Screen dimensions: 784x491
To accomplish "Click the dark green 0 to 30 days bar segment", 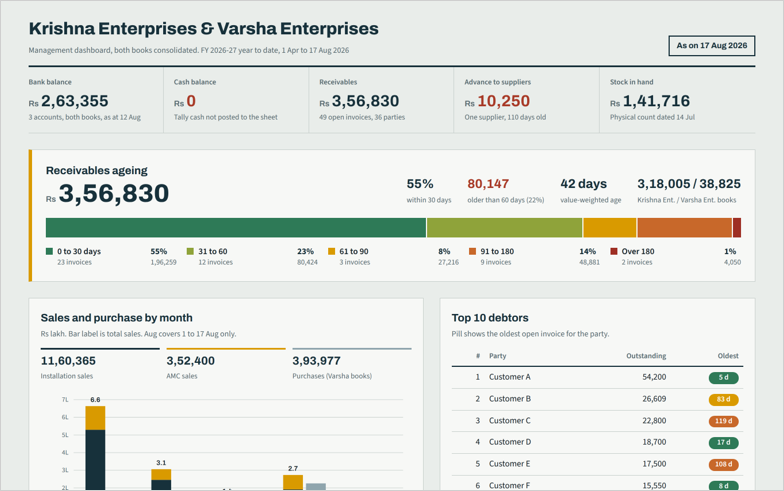I will 236,228.
